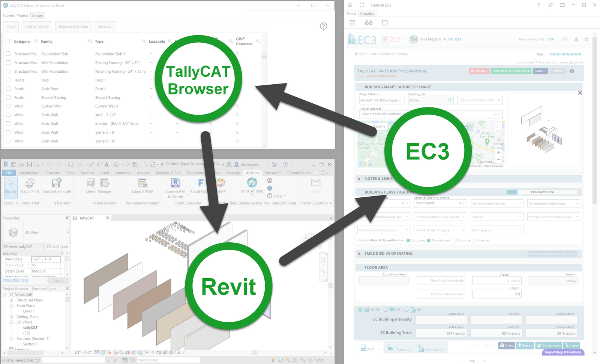Click the Model Review Check icon
Screen dimensions: 600x364
tap(90, 183)
